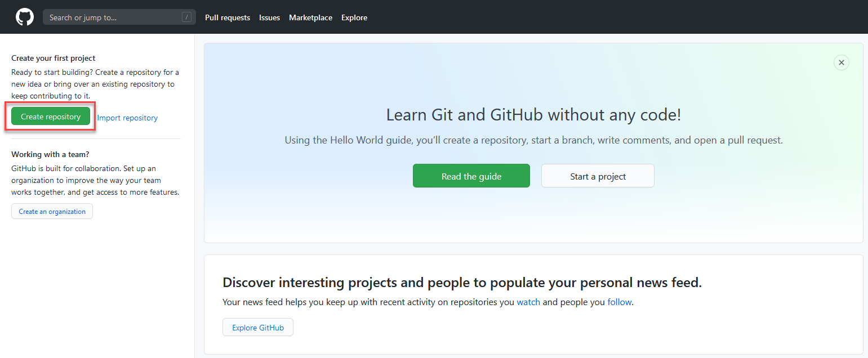The width and height of the screenshot is (868, 358).
Task: Open the watch link in news feed text
Action: [x=528, y=302]
